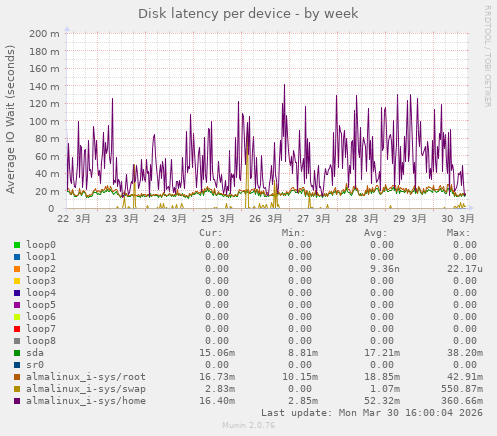The width and height of the screenshot is (497, 436).
Task: Click the swap average value 1.07m
Action: 385,389
